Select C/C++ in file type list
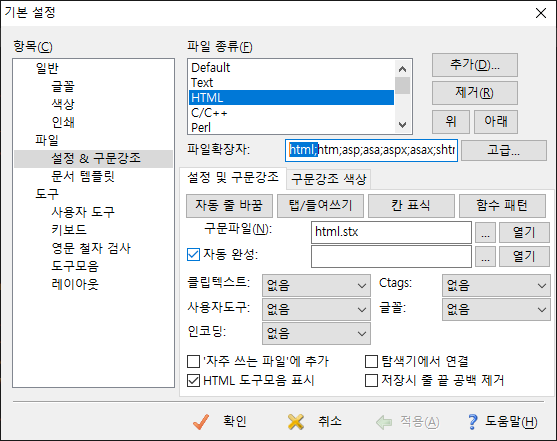This screenshot has width=557, height=441. (x=291, y=113)
